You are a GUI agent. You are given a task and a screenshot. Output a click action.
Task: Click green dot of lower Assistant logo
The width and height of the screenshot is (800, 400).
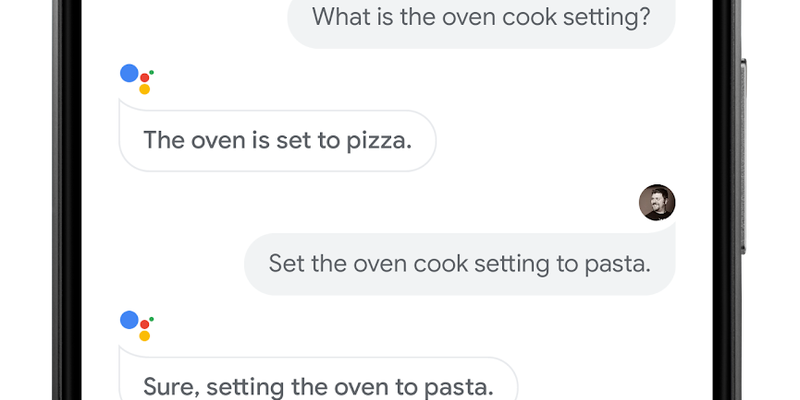click(x=152, y=317)
